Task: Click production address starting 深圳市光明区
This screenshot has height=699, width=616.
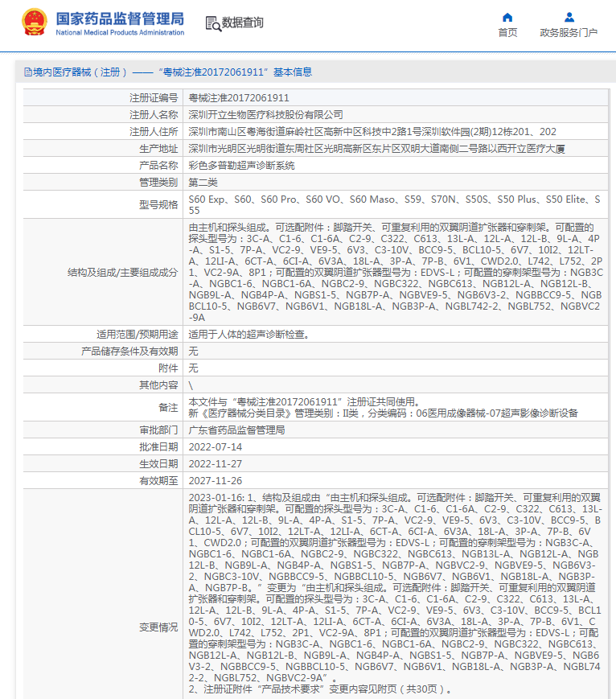Action: click(x=376, y=149)
